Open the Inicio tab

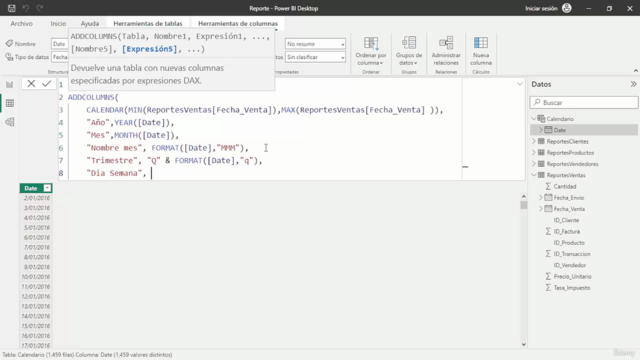(58, 24)
